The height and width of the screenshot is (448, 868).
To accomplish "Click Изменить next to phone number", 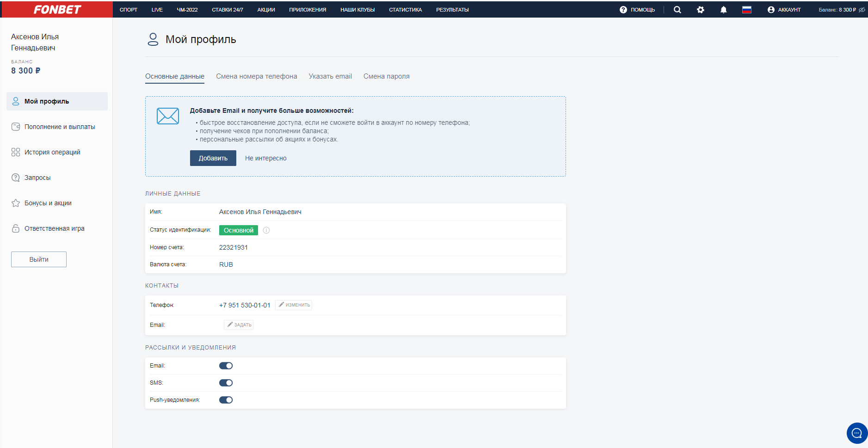I will 294,305.
